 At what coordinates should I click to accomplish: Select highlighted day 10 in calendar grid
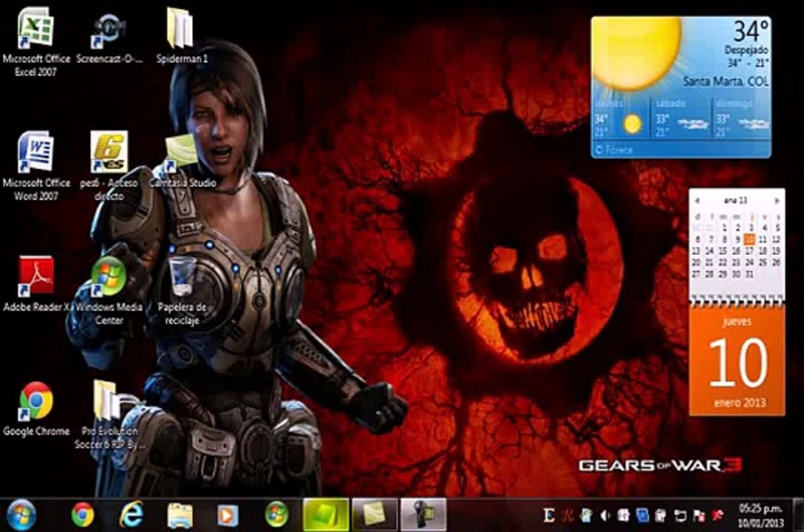pyautogui.click(x=749, y=239)
